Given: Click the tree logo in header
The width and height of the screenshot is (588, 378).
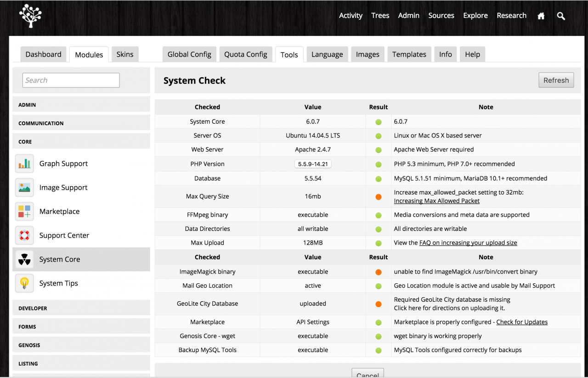Looking at the screenshot, I should pos(30,16).
